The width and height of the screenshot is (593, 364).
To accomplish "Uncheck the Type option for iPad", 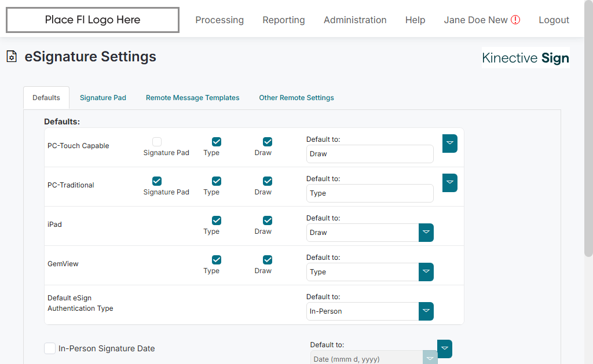I will click(x=217, y=220).
